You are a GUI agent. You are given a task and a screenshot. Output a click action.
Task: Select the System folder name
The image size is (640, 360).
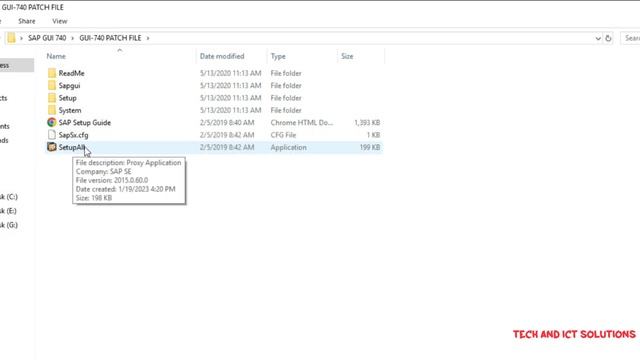click(x=70, y=110)
